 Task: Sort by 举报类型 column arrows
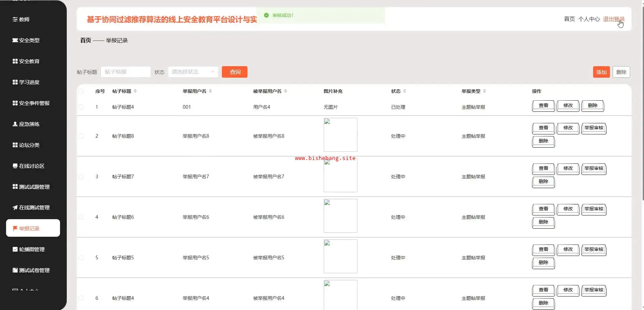tap(485, 91)
